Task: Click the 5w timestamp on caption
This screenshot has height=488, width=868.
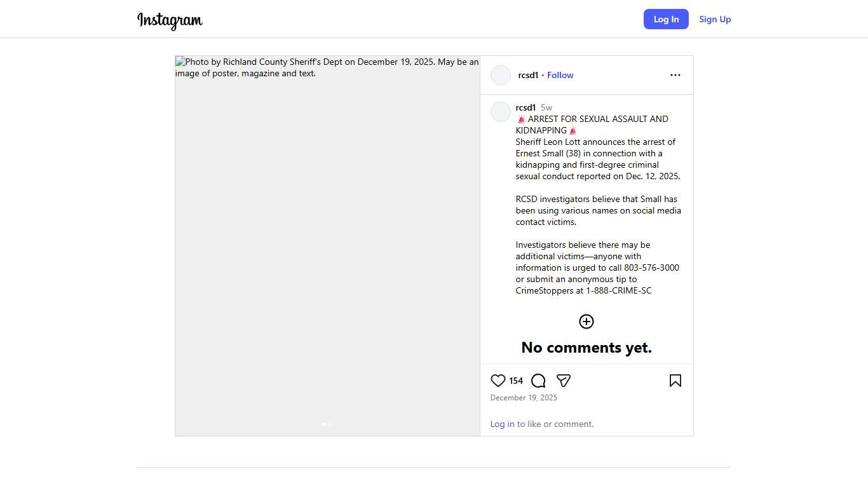Action: [x=546, y=107]
